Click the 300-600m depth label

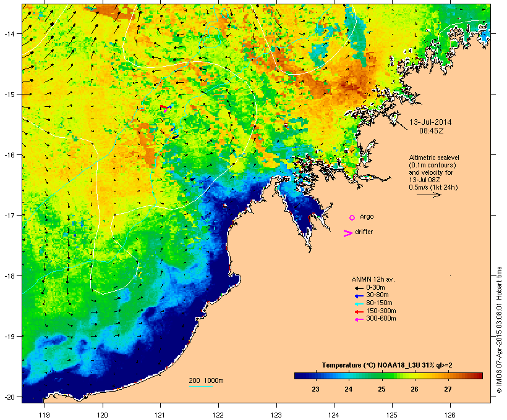click(381, 319)
